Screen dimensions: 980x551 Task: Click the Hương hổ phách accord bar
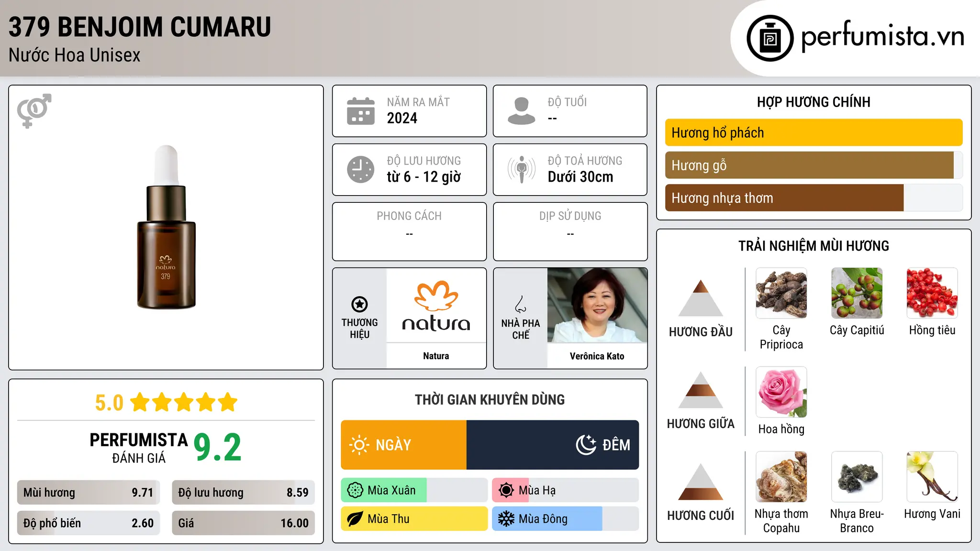pyautogui.click(x=814, y=132)
